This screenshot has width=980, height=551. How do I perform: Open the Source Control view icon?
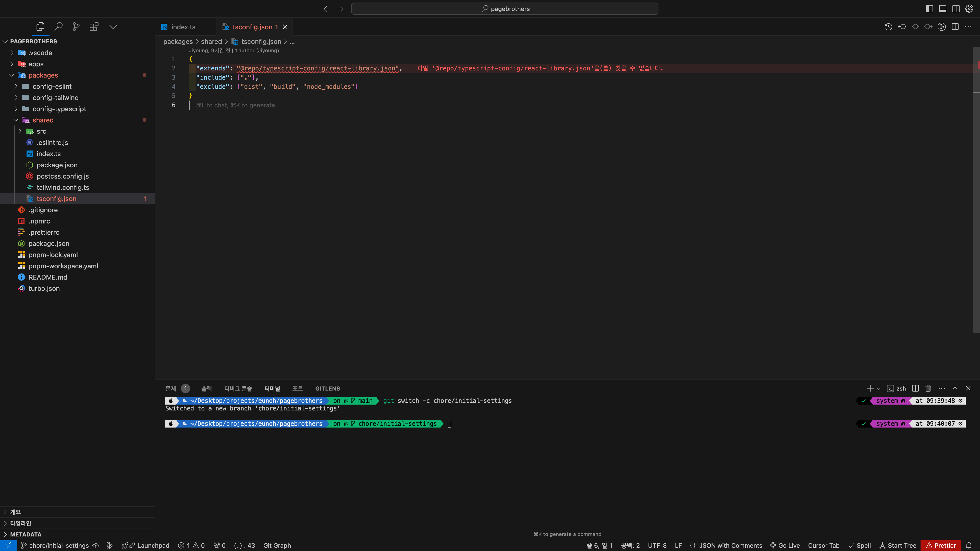76,27
